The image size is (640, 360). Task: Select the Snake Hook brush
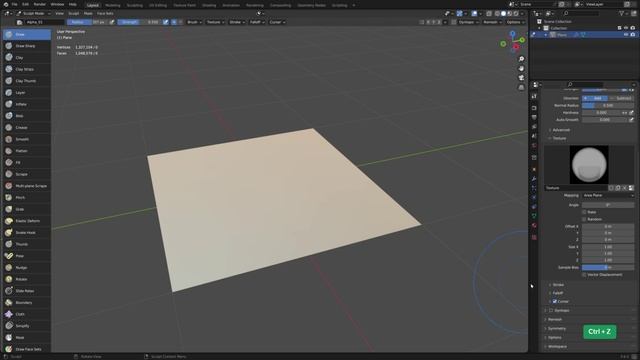27,232
